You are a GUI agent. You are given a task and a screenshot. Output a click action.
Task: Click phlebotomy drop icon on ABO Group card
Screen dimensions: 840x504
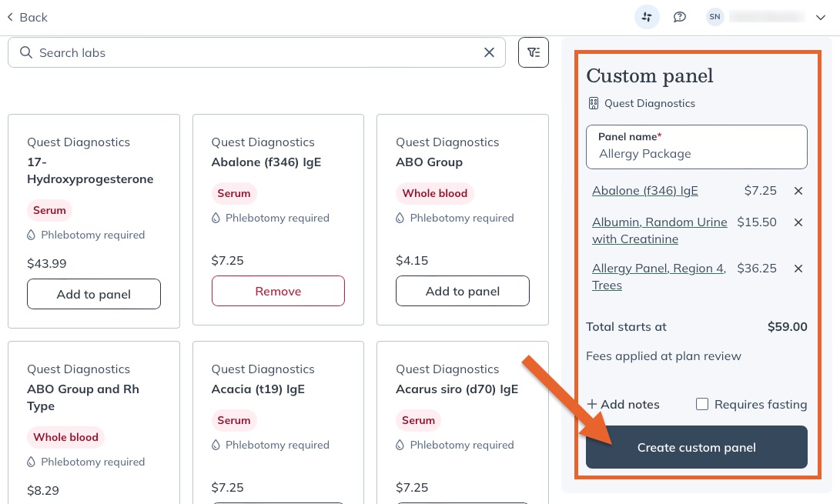click(x=400, y=218)
